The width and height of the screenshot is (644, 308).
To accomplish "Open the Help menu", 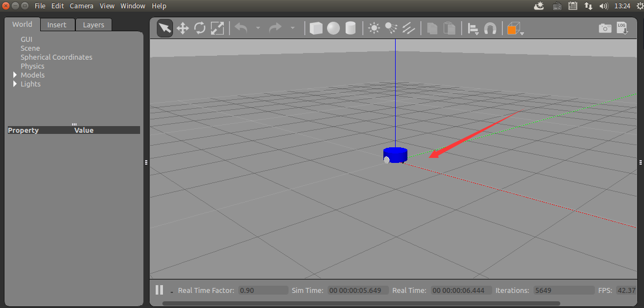I will [159, 6].
